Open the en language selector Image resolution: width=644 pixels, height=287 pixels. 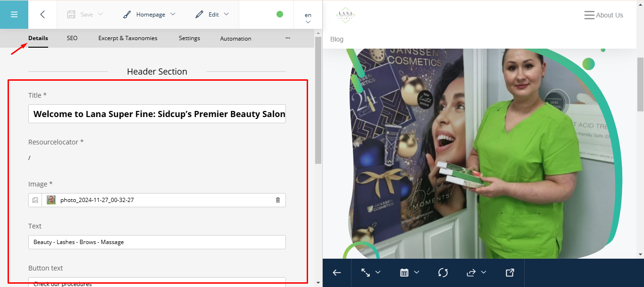coord(308,18)
